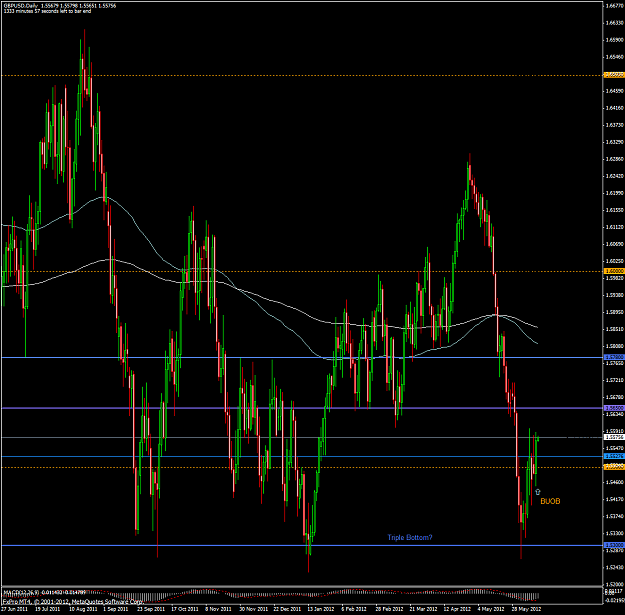Click the purple 1.5650 price tag
This screenshot has width=625, height=615.
[x=614, y=408]
